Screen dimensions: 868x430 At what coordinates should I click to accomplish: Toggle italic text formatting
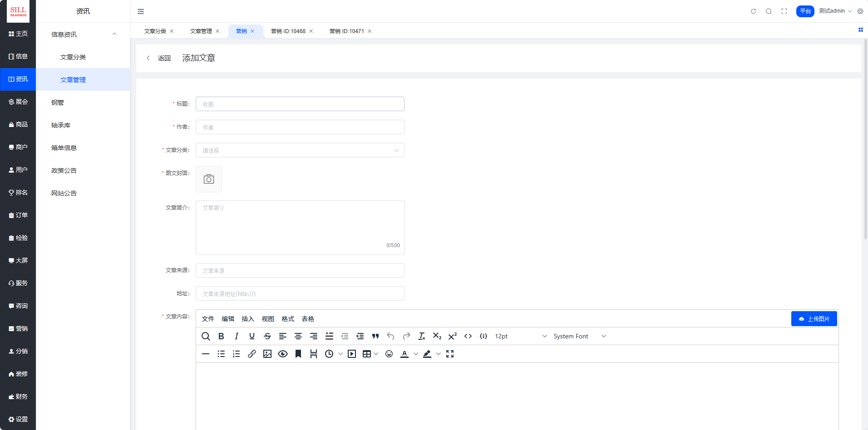click(237, 336)
